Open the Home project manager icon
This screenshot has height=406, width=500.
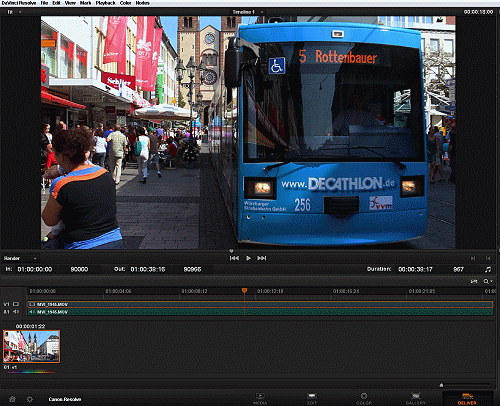coord(12,399)
